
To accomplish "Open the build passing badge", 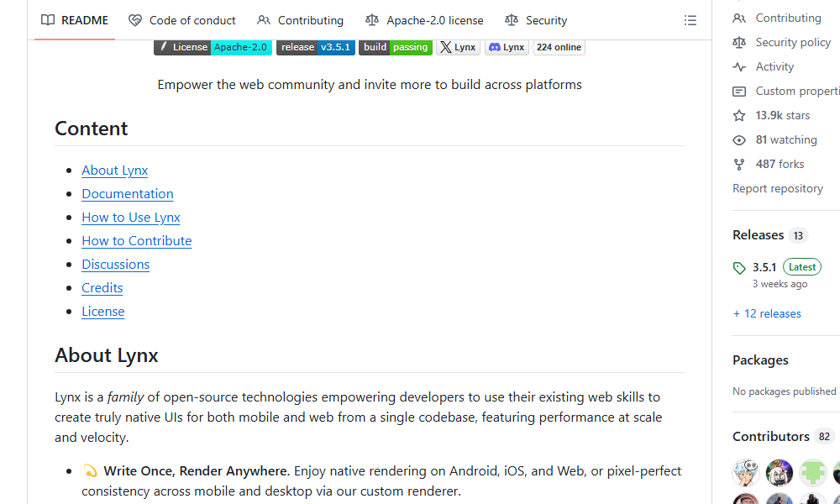I will tap(396, 47).
